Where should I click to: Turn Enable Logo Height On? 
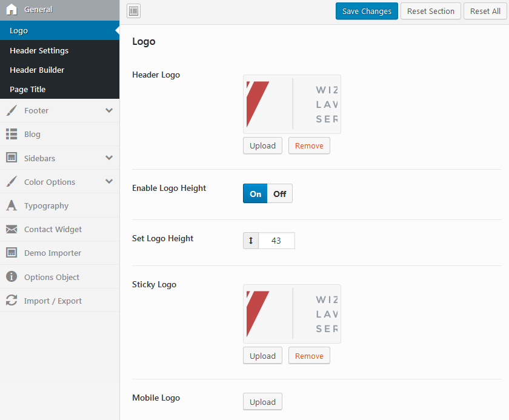pos(255,194)
